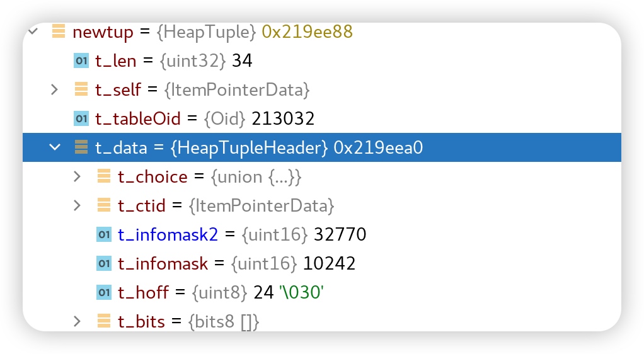Collapse the newtup tree node
This screenshot has width=644, height=354.
pyautogui.click(x=33, y=31)
